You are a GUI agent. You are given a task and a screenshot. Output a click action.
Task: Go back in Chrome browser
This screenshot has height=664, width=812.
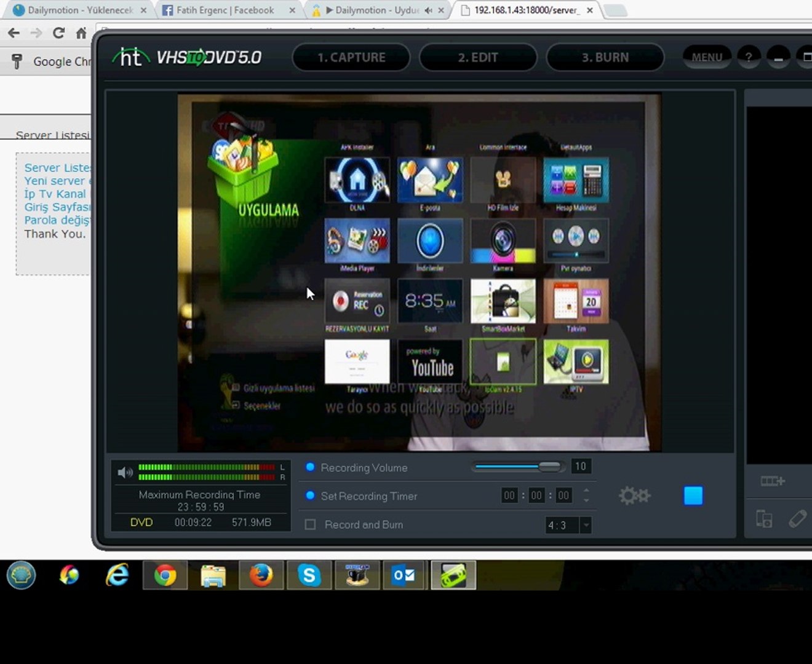(x=14, y=33)
